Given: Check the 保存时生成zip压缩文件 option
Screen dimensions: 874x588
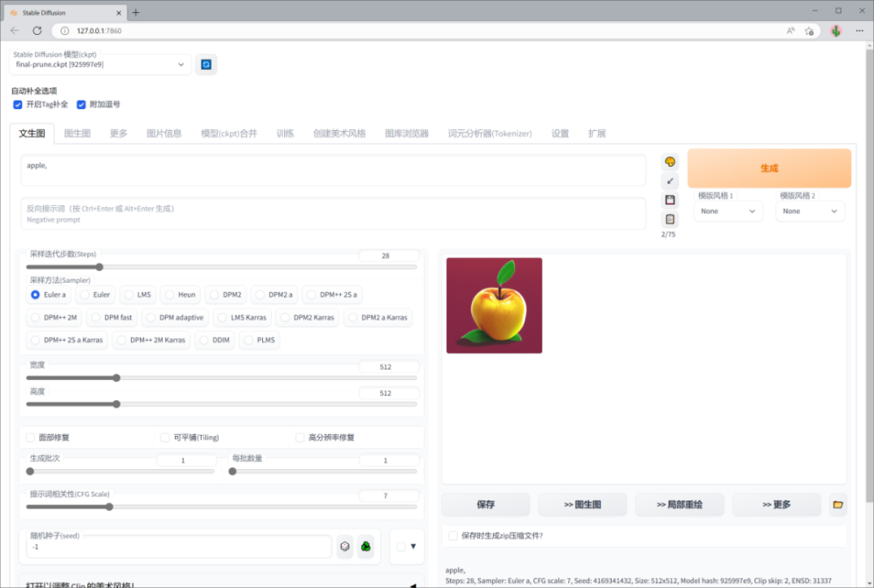Looking at the screenshot, I should (453, 536).
